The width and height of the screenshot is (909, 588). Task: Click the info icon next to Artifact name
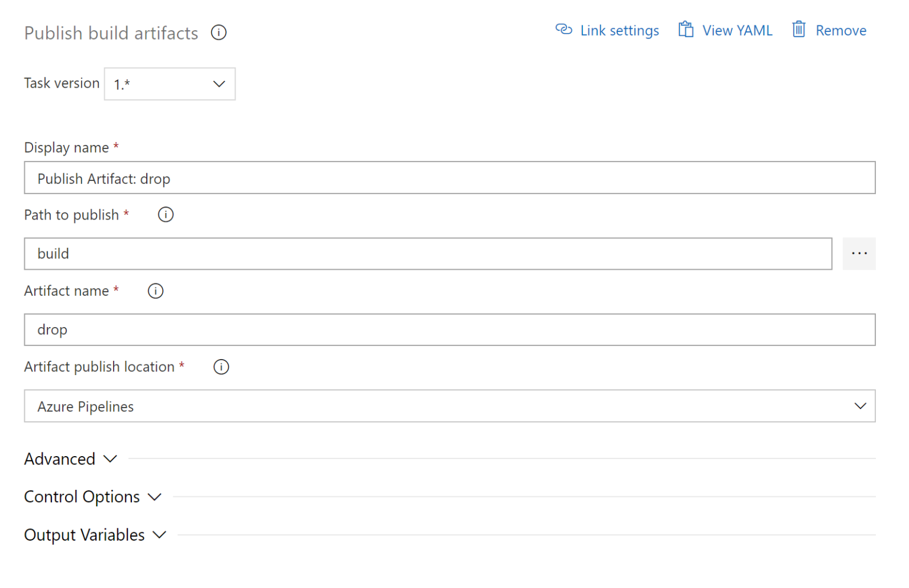tap(155, 290)
